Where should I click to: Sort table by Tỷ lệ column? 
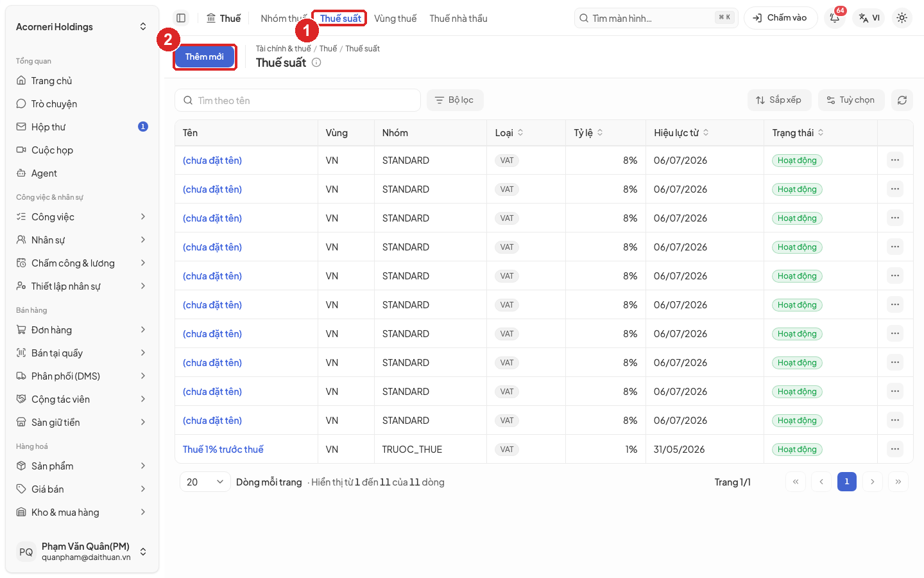588,133
